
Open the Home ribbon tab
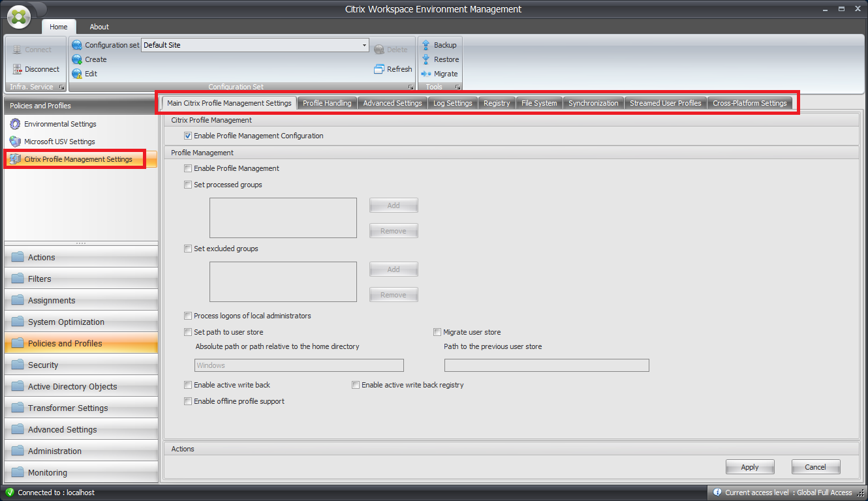coord(59,27)
